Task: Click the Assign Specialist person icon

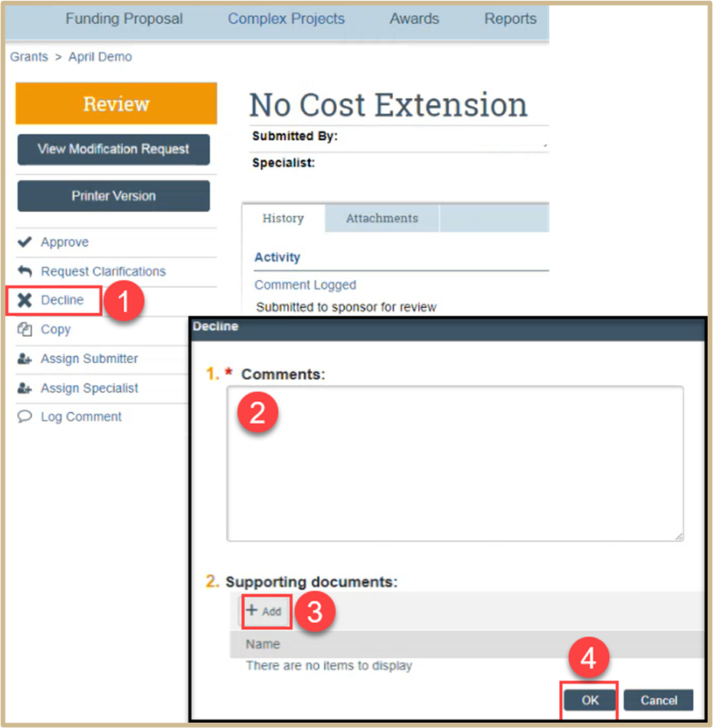Action: [25, 388]
